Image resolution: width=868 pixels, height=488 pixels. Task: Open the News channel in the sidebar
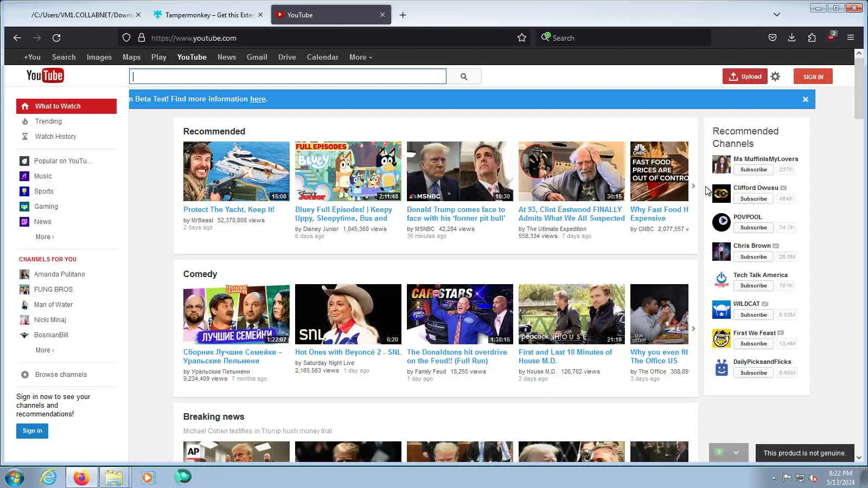(x=42, y=222)
